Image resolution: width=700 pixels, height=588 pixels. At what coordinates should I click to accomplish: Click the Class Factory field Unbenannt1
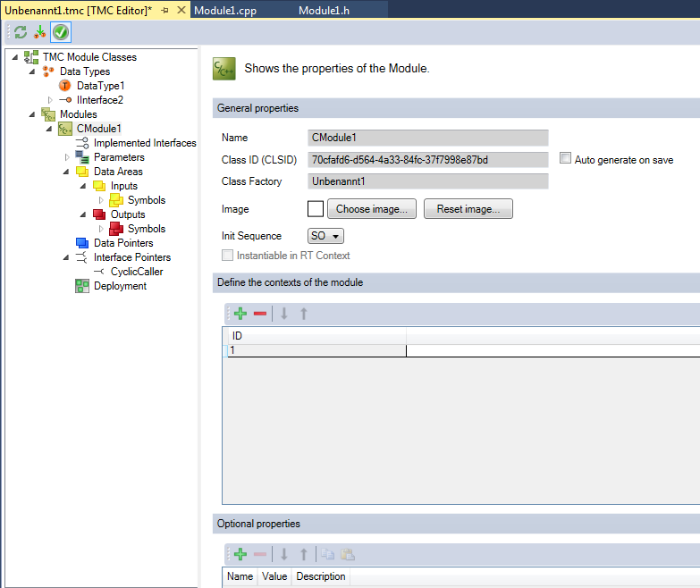click(x=427, y=181)
